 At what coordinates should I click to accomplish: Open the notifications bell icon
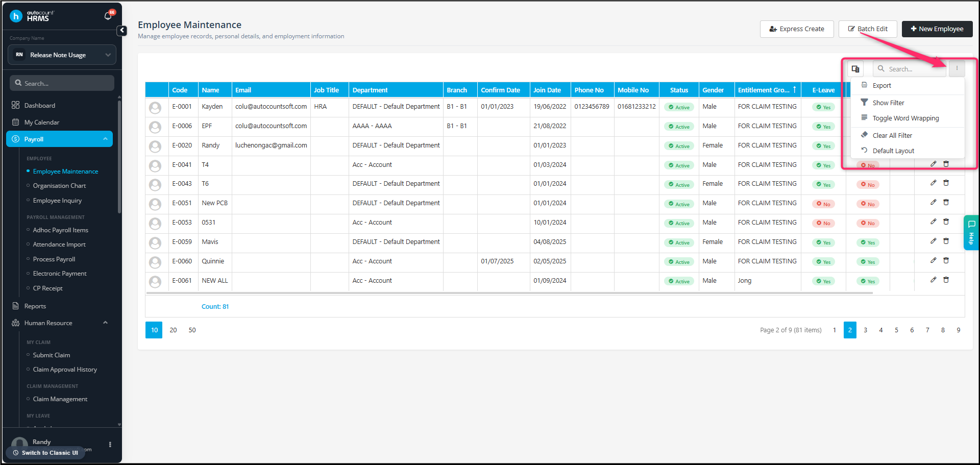click(x=108, y=16)
